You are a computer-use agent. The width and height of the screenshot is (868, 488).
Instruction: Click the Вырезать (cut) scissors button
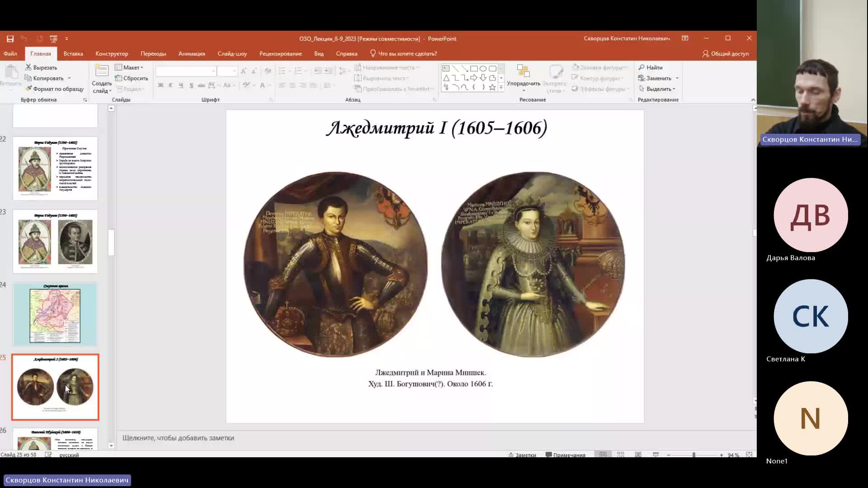[x=41, y=67]
